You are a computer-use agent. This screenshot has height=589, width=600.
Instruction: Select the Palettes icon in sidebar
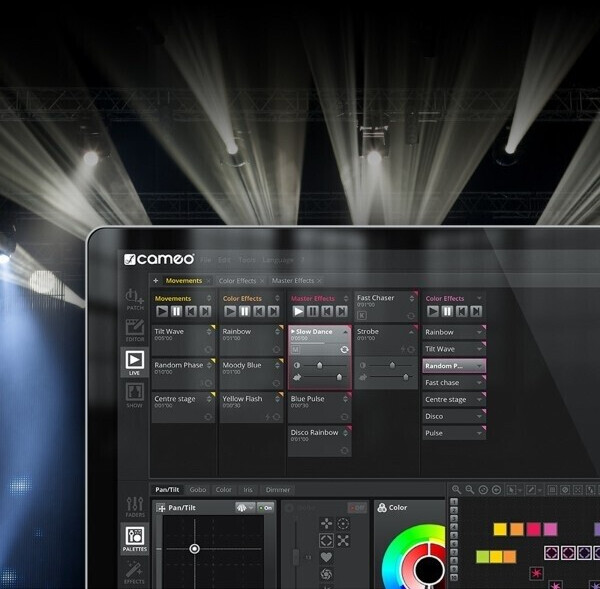134,538
